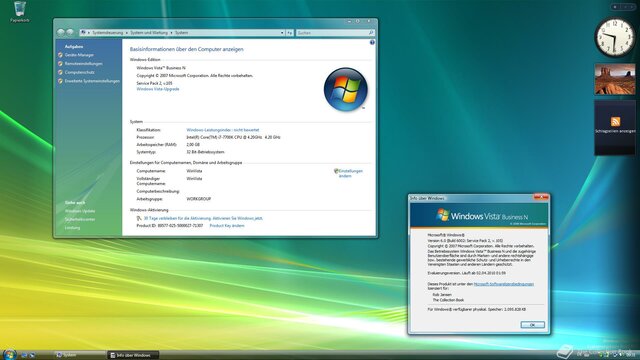
Task: Select System und Wartung breadcrumb
Action: pos(149,33)
